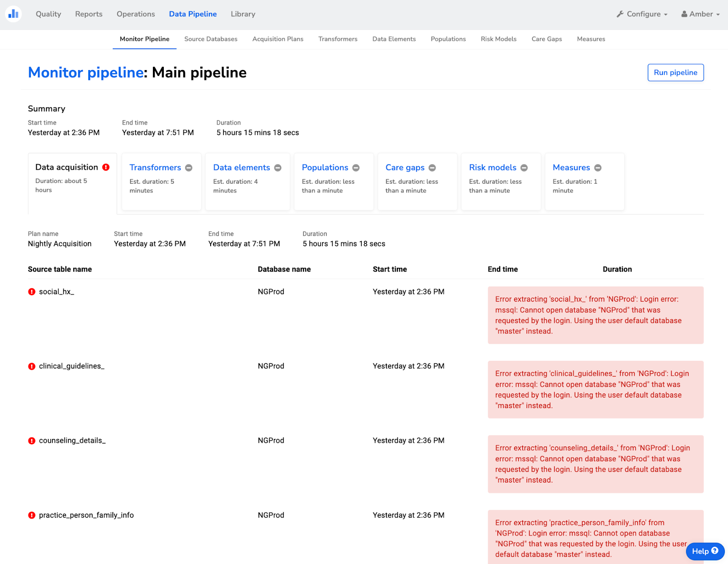This screenshot has height=564, width=728.
Task: Select the Data acquisition stage card
Action: 72,182
